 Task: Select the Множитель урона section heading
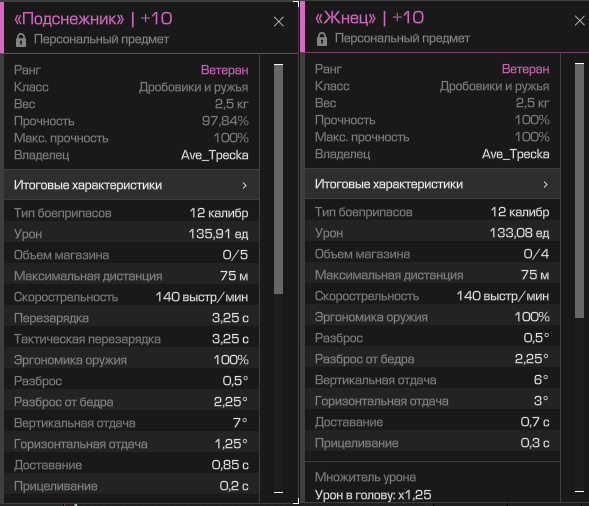pyautogui.click(x=365, y=477)
